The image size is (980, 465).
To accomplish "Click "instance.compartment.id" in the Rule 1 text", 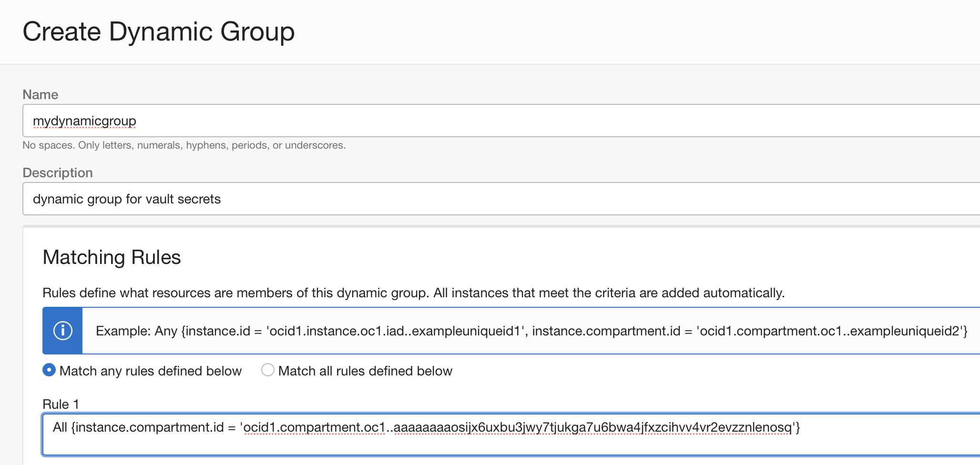I will [x=150, y=427].
